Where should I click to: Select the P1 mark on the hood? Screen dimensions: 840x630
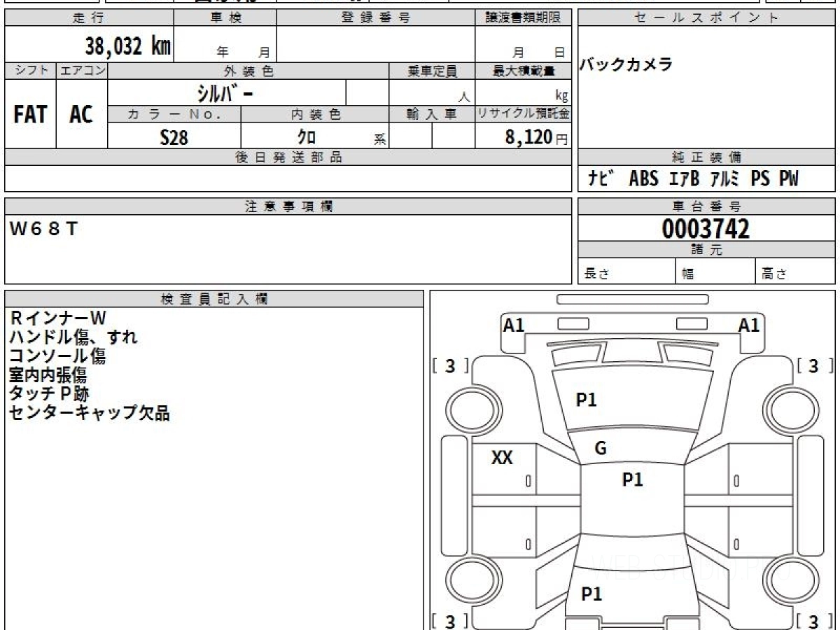pos(587,400)
